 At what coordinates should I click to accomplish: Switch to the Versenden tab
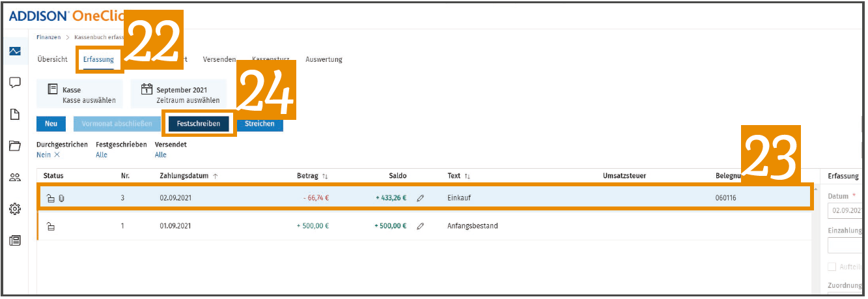click(x=219, y=59)
